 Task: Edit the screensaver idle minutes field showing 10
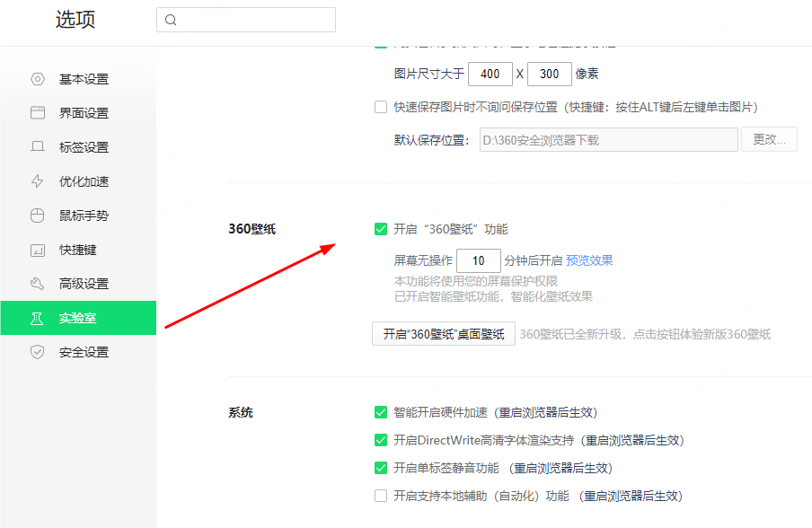[479, 260]
